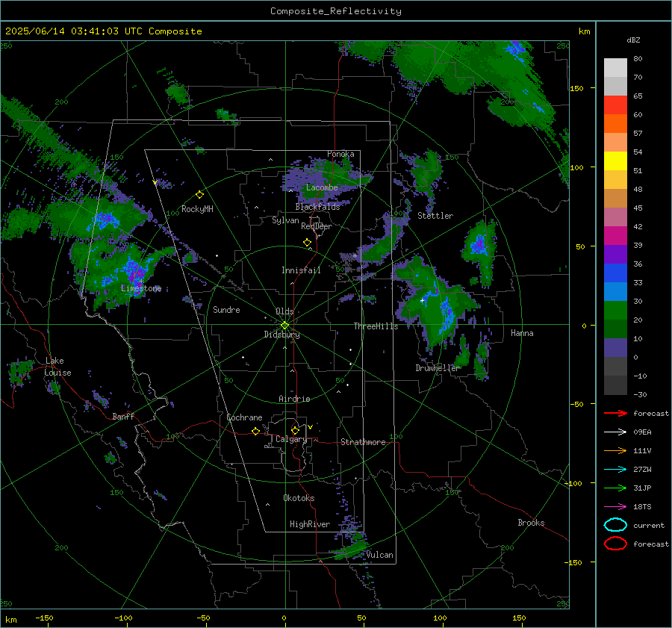The height and width of the screenshot is (628, 672).
Task: Click the 27ZW legend label
Action: [642, 470]
